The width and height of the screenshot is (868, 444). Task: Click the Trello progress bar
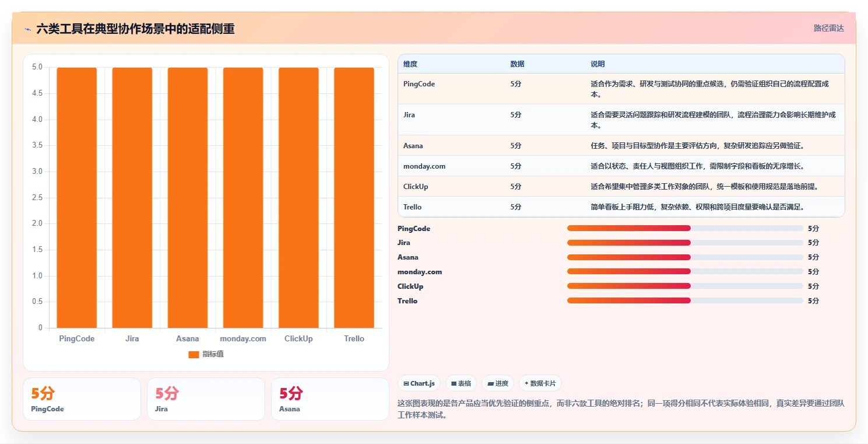(685, 300)
